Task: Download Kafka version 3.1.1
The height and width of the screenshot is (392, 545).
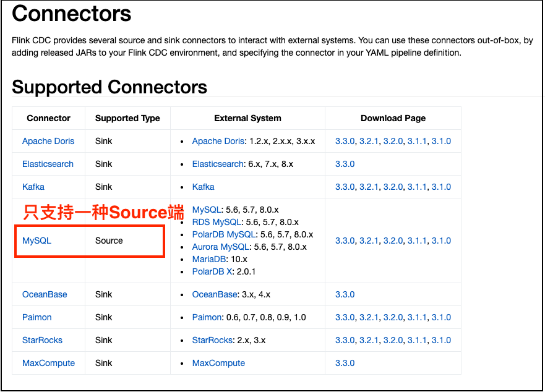Action: 417,187
